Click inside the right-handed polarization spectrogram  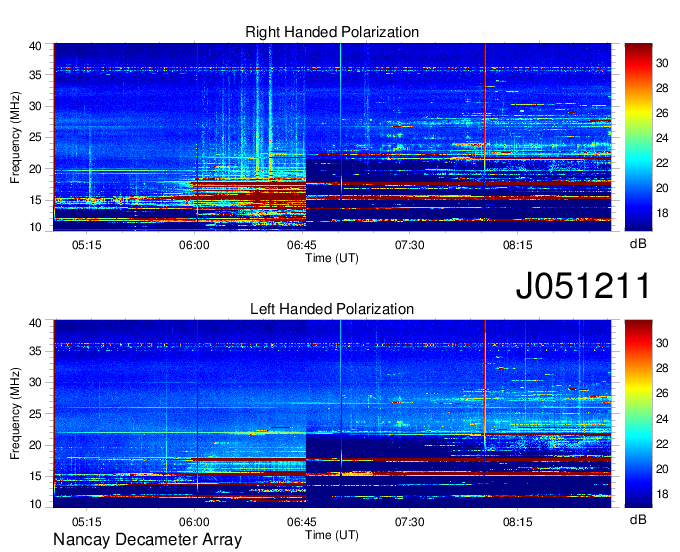pos(332,137)
